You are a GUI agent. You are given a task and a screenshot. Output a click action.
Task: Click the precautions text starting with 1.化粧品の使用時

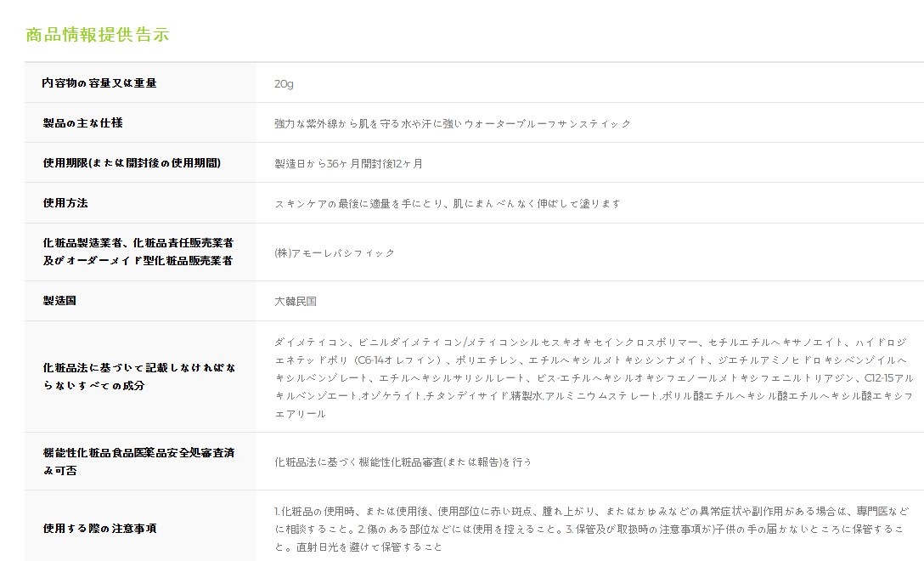click(x=592, y=530)
